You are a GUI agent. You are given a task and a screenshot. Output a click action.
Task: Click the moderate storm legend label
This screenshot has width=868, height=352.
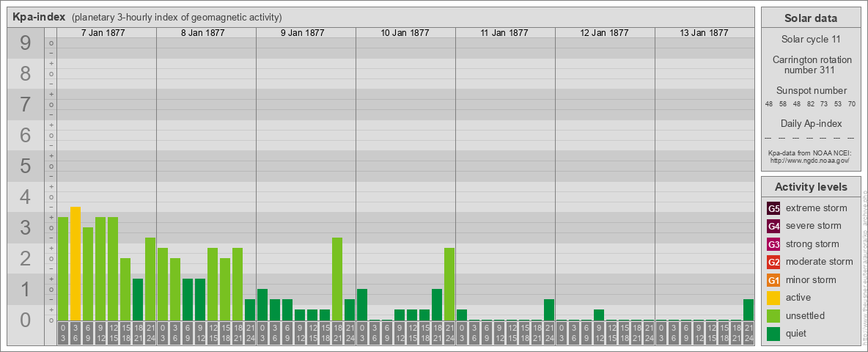tap(820, 262)
